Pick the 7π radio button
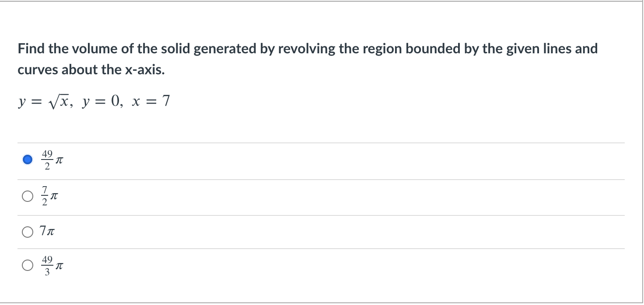 28,232
